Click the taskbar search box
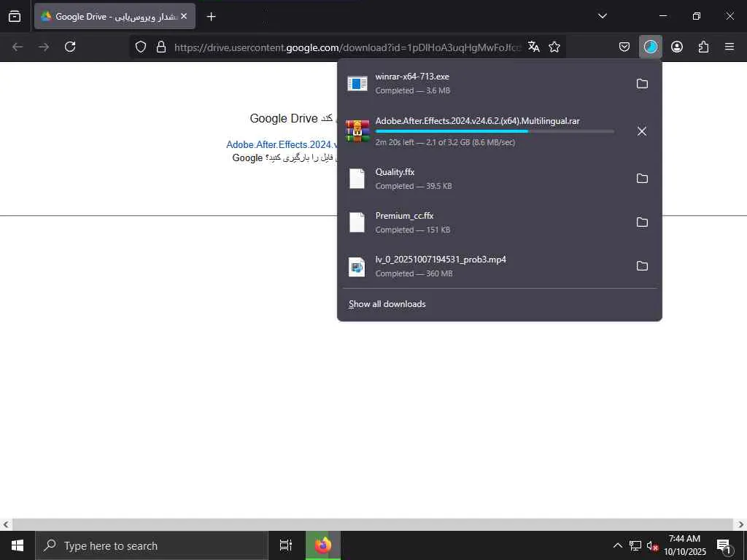This screenshot has height=560, width=747. tap(152, 545)
